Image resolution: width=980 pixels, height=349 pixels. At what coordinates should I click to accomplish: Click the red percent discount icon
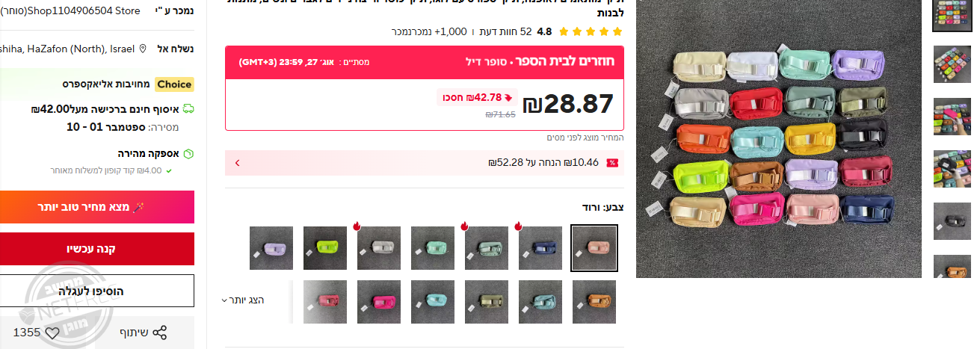click(x=612, y=163)
